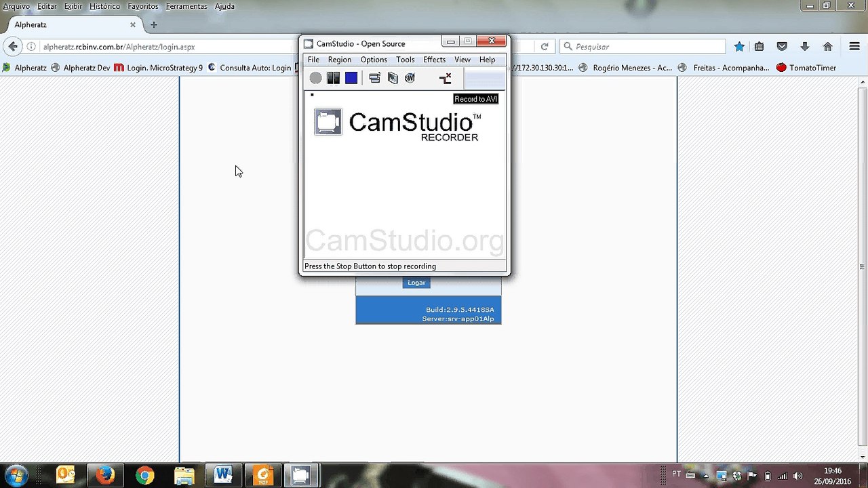Open the TomatoTimer bookmark
This screenshot has height=488, width=868.
click(806, 68)
